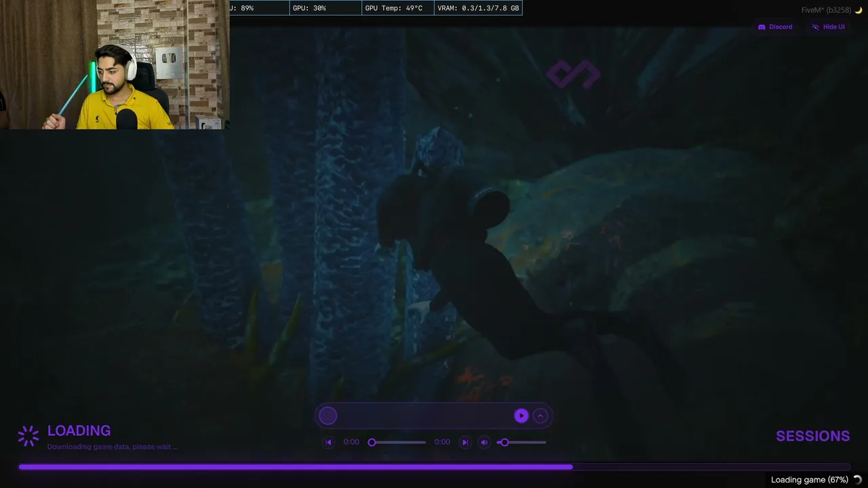
Task: Skip to the previous track
Action: coord(329,443)
